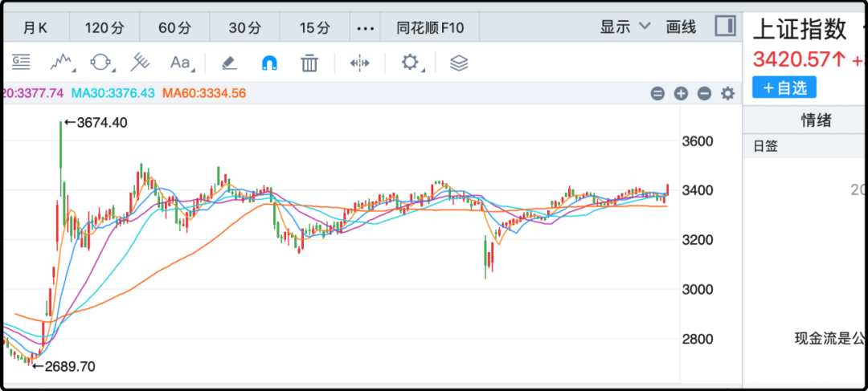Open the circle shape drawing tool
Screen dimensions: 868x391
pyautogui.click(x=101, y=63)
